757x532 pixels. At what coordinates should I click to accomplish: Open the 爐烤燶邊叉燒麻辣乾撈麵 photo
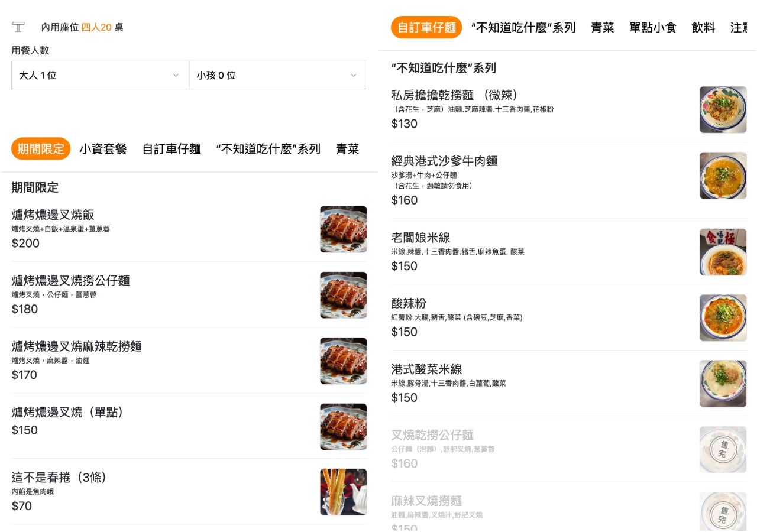coord(344,361)
